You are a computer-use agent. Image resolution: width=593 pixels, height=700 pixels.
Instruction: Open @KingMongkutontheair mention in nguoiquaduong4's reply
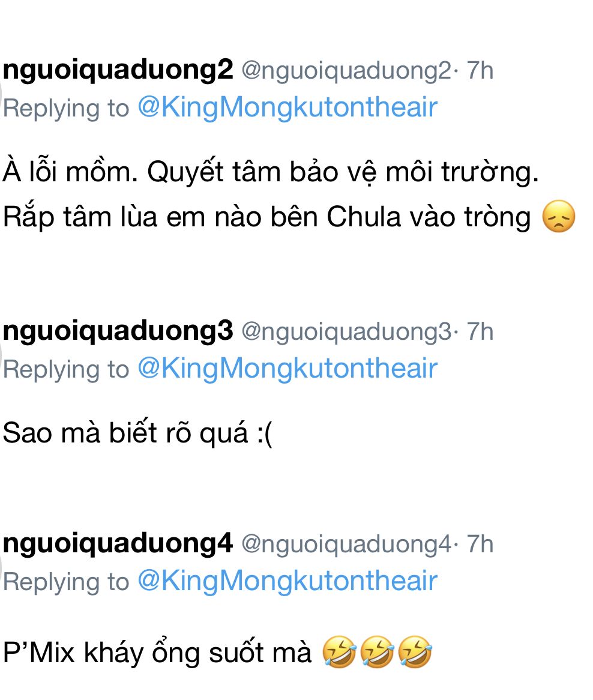287,581
